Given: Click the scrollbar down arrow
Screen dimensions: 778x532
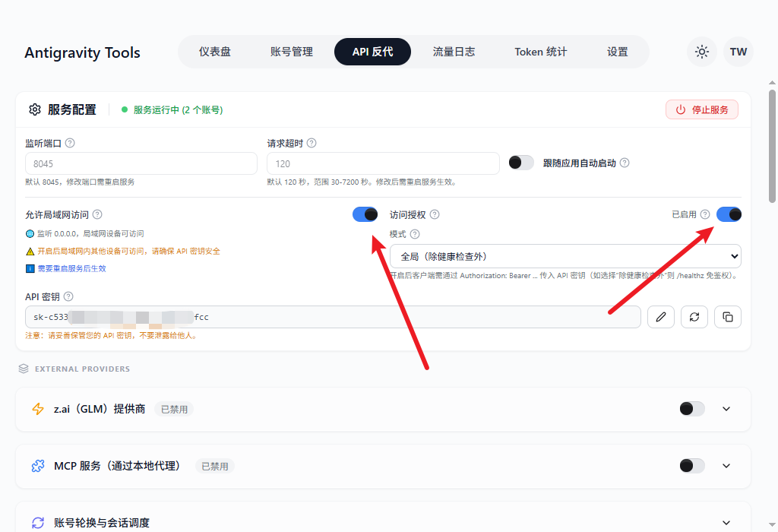Looking at the screenshot, I should point(772,524).
